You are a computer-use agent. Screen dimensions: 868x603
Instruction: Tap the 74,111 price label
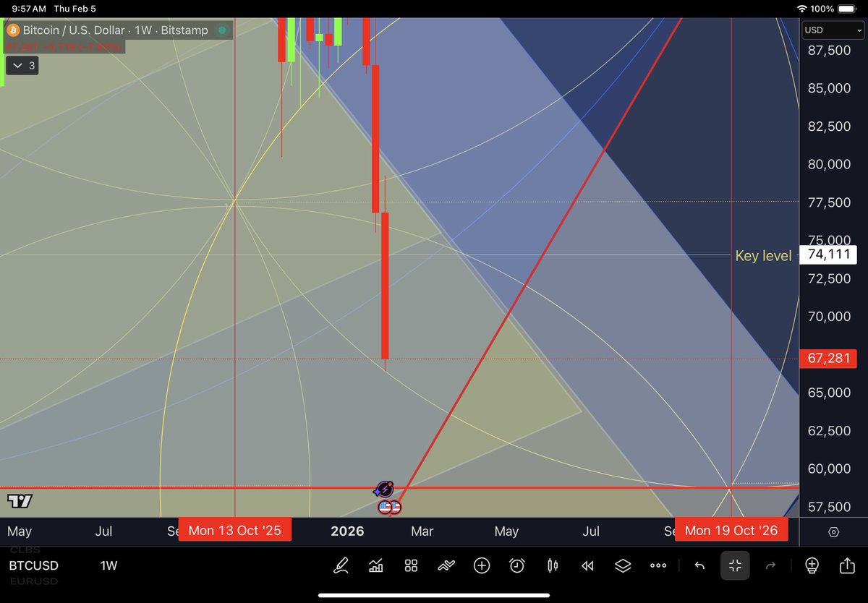coord(828,255)
